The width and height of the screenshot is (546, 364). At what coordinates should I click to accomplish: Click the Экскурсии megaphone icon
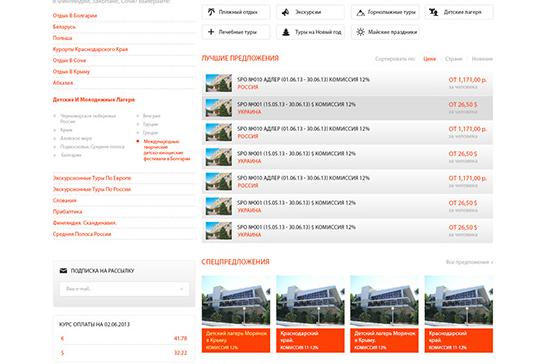pyautogui.click(x=286, y=12)
